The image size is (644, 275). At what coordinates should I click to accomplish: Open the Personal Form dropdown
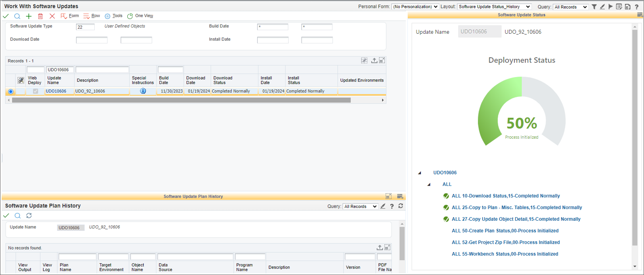click(x=415, y=7)
